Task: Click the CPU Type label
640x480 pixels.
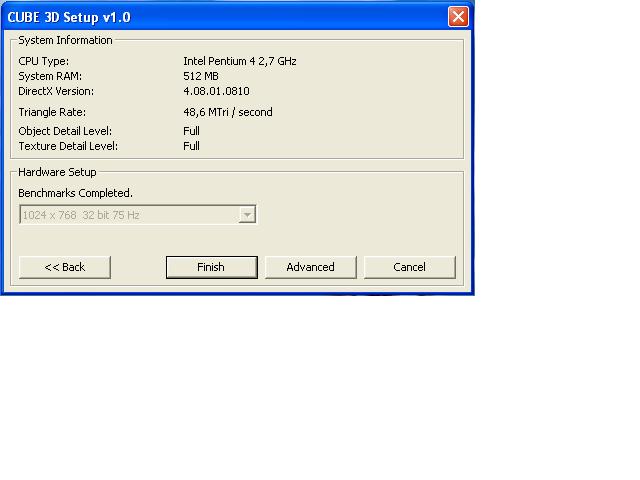Action: pyautogui.click(x=43, y=61)
